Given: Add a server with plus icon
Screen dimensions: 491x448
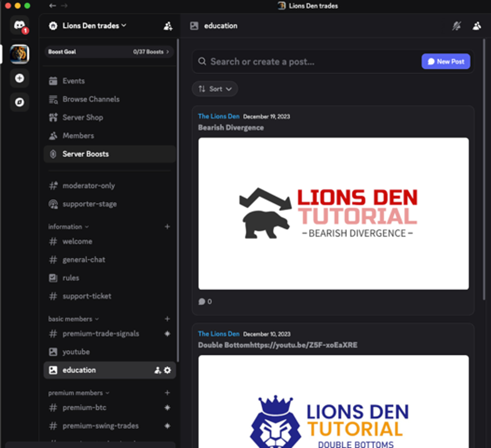Looking at the screenshot, I should [20, 78].
